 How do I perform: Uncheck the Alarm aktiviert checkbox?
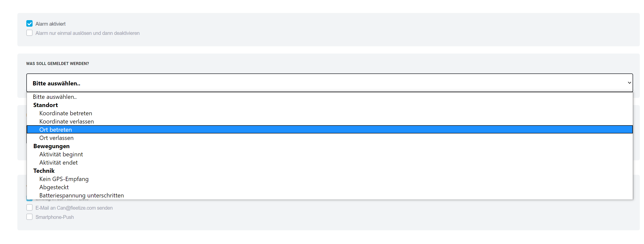30,24
